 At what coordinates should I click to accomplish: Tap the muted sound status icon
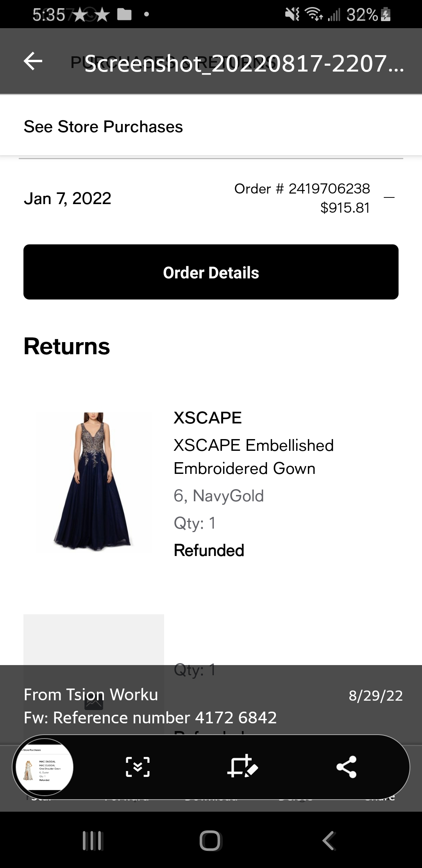[292, 15]
